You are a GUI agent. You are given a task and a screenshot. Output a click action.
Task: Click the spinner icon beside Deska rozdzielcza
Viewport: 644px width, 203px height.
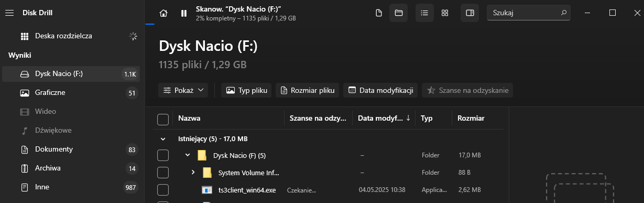(x=133, y=36)
